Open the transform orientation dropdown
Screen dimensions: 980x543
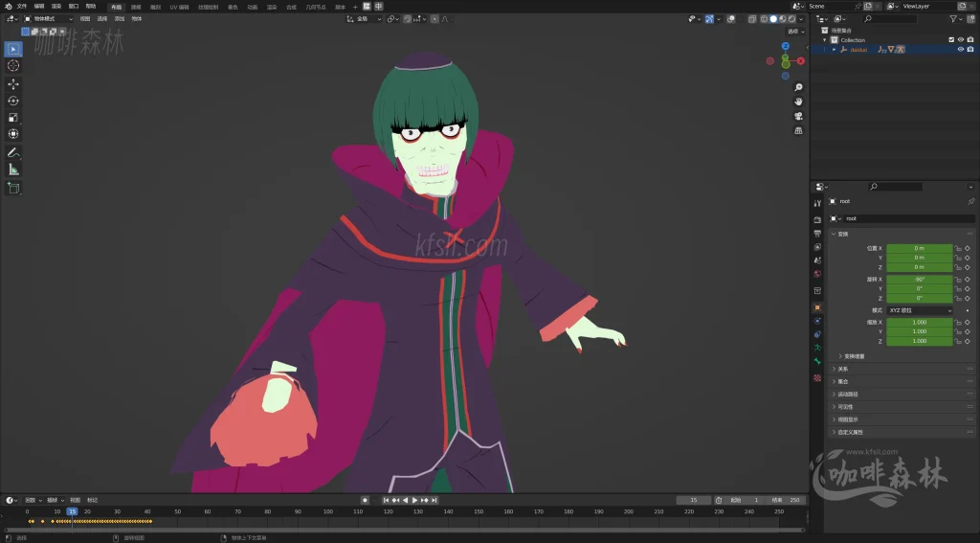click(x=365, y=19)
